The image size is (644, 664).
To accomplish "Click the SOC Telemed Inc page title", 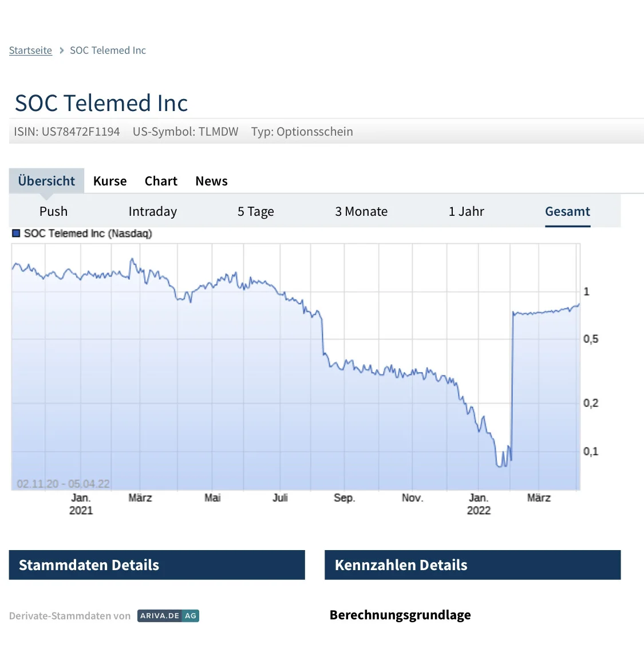I will (101, 103).
